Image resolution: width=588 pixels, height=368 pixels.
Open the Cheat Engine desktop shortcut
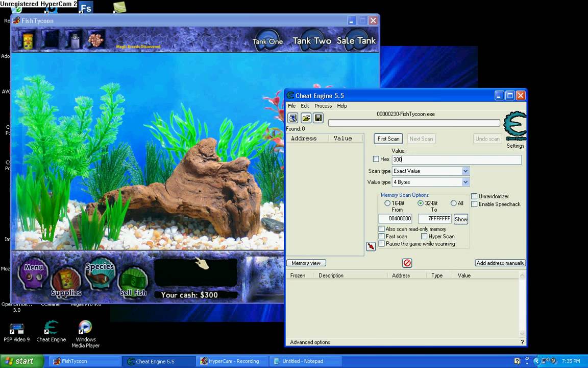pyautogui.click(x=51, y=331)
